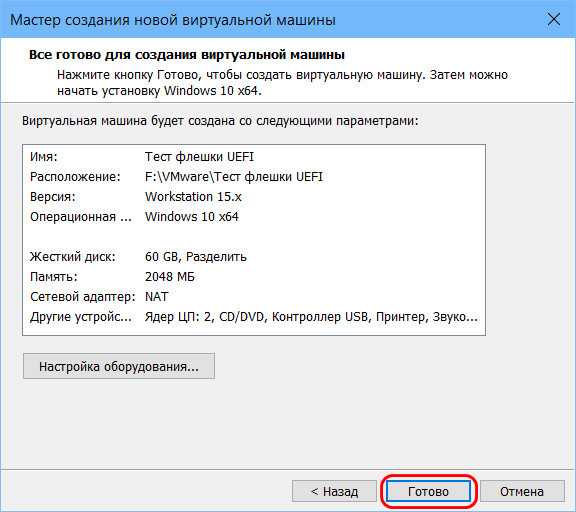The width and height of the screenshot is (576, 512).
Task: Cancel the wizard with Отмена button
Action: [522, 491]
